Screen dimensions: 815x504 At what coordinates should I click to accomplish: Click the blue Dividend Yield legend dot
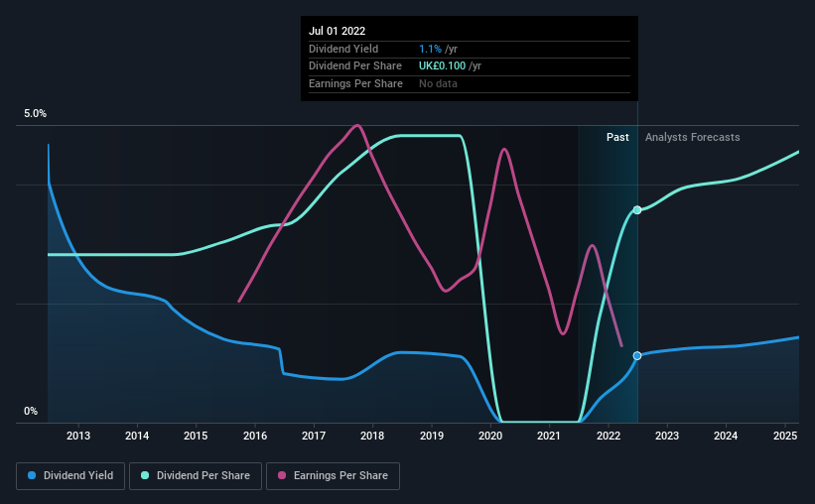[x=32, y=475]
